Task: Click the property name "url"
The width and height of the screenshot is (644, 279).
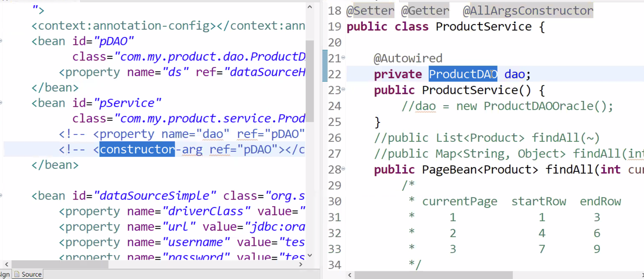Action: pos(179,227)
